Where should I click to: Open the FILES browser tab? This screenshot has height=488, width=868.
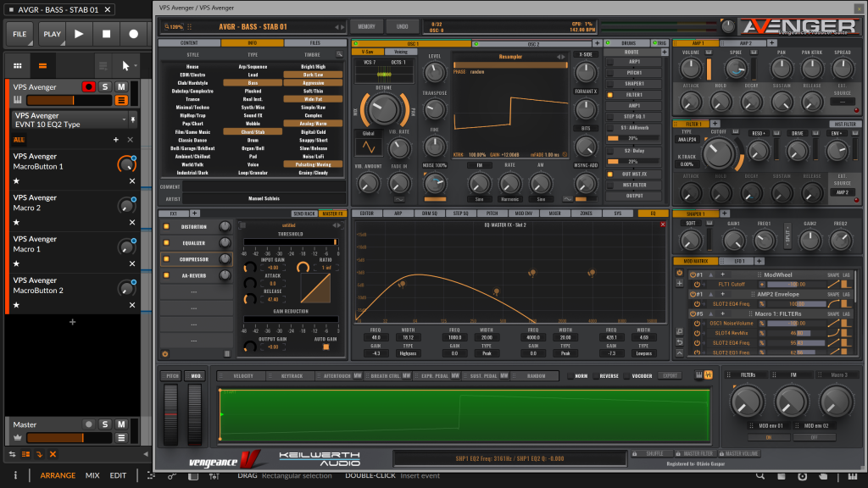point(315,42)
